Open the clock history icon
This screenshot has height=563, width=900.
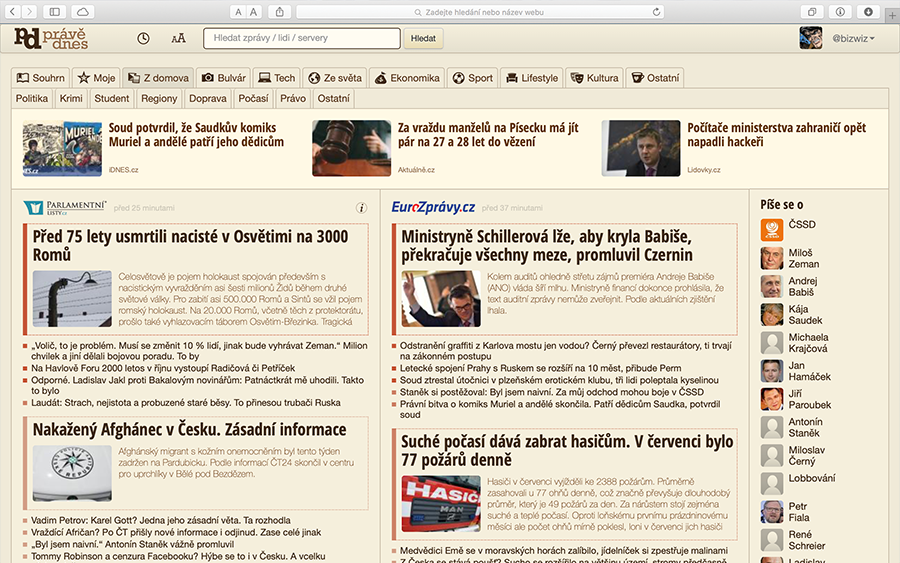pos(143,39)
